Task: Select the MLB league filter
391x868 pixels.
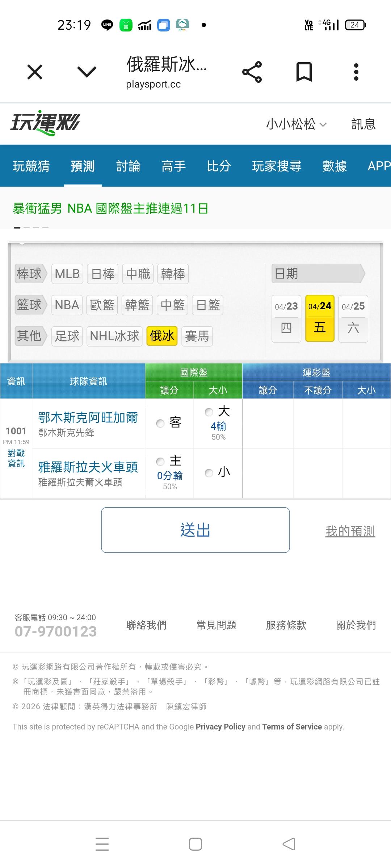Action: [67, 274]
